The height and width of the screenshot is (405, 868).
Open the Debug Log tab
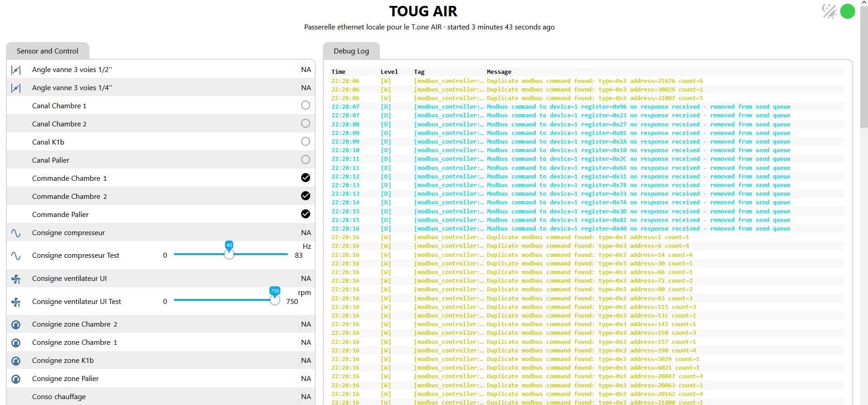pos(351,51)
